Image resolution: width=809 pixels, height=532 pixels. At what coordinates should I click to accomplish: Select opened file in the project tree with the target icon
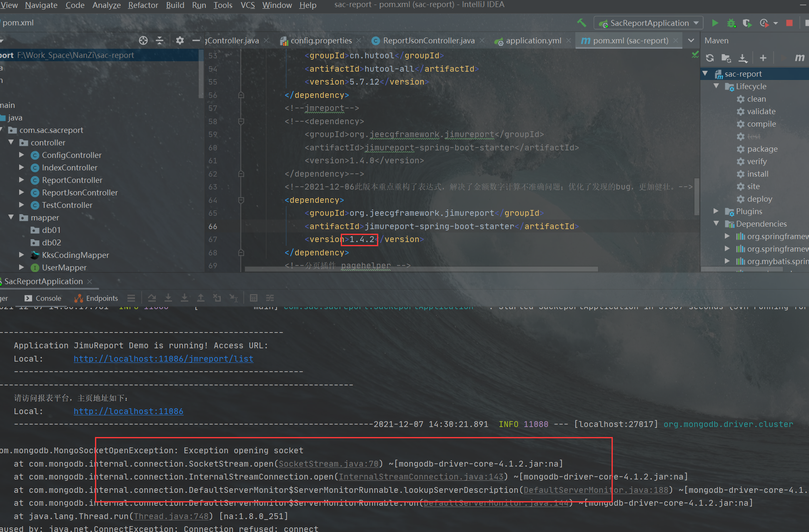pos(143,40)
